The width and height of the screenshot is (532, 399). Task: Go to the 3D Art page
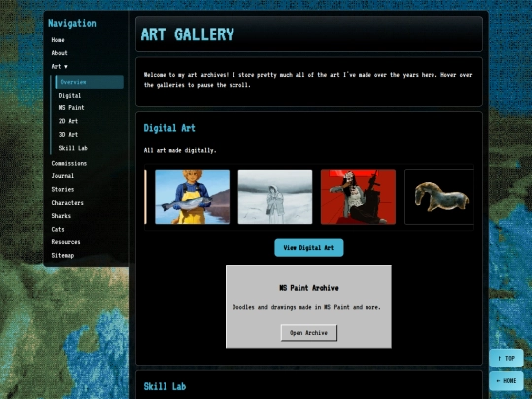[x=68, y=134]
